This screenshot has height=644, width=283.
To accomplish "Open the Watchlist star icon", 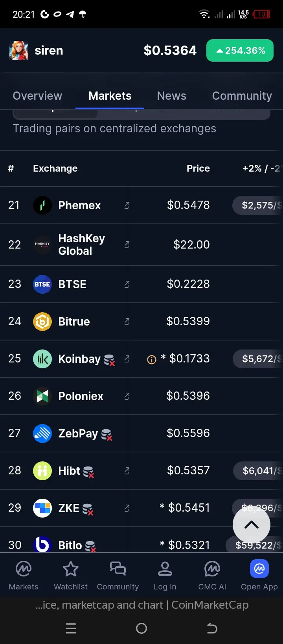I will click(x=71, y=569).
